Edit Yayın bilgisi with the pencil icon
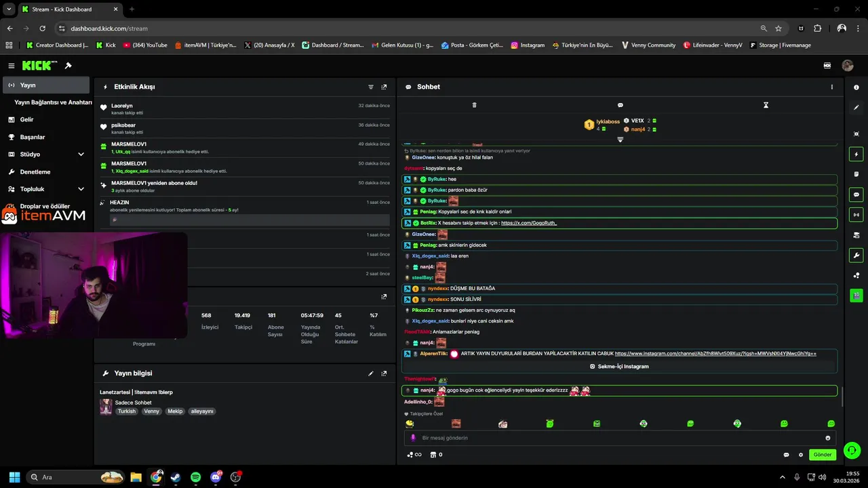868x488 pixels. pyautogui.click(x=371, y=373)
